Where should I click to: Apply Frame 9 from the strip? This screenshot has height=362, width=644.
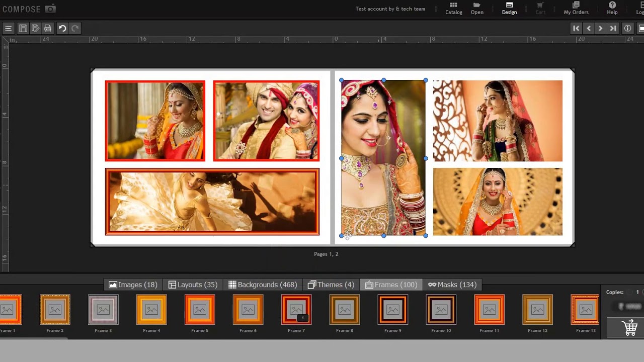(393, 310)
